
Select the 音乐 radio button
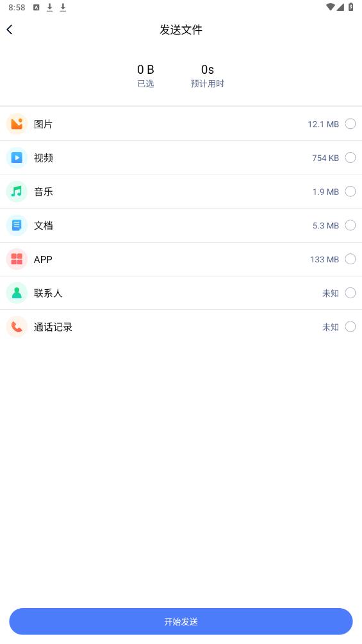pos(350,191)
